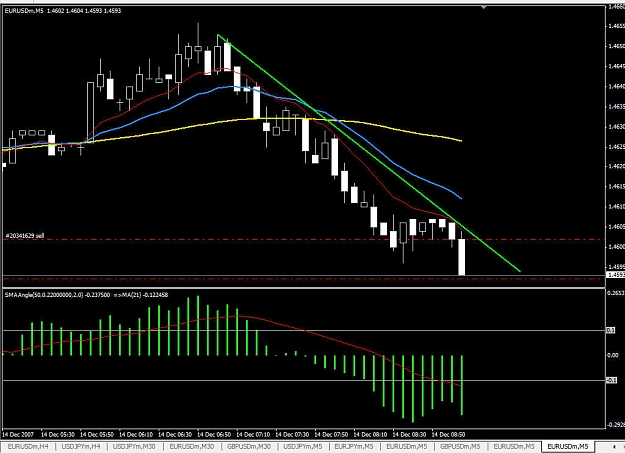
Task: Click the current price tag 1.4593
Action: pyautogui.click(x=615, y=275)
